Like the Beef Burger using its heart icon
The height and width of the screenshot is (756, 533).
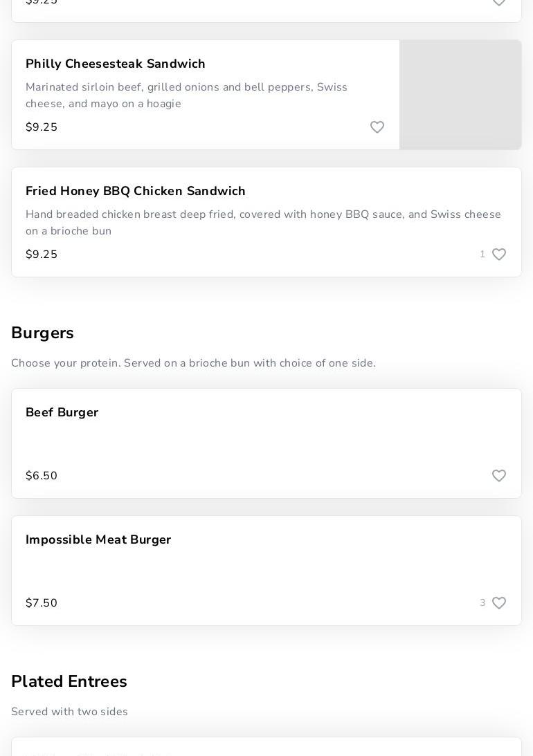499,475
